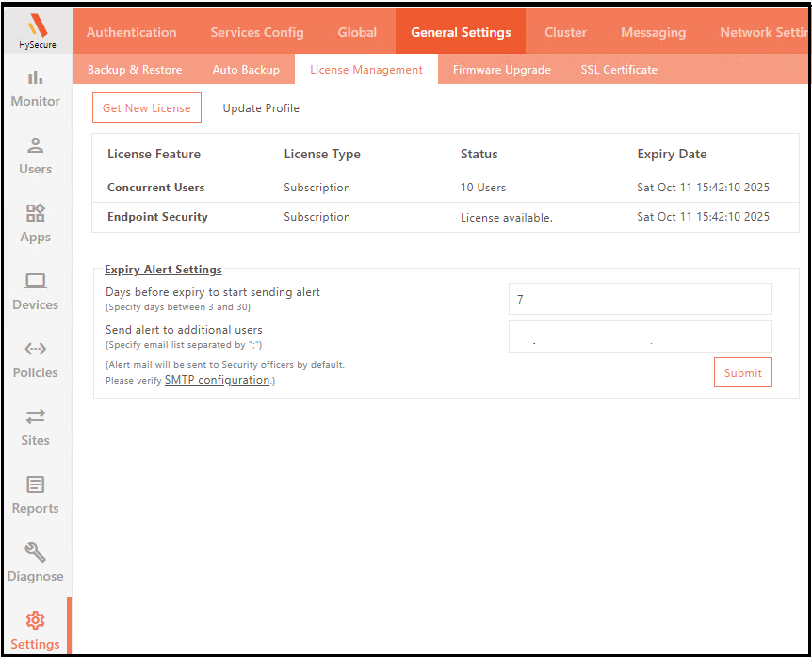Switch to the Authentication tab
Image resolution: width=812 pixels, height=657 pixels.
(131, 32)
